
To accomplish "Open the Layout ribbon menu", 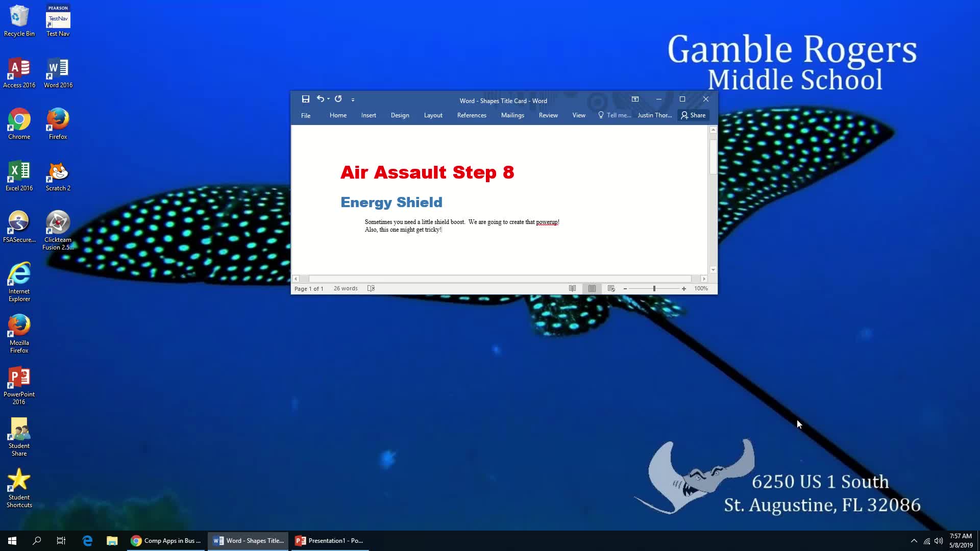I will [x=433, y=115].
